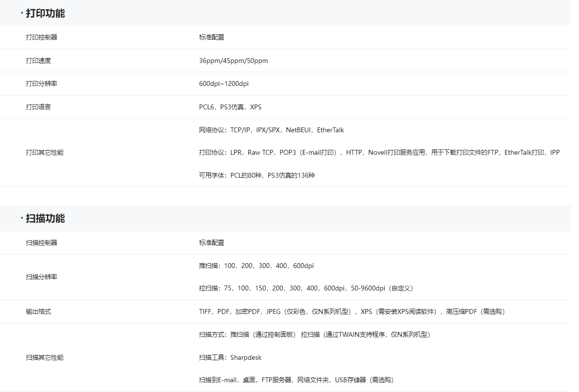The height and width of the screenshot is (392, 579).
Task: Click the blue bullet beside 打印功能
Action: tap(22, 13)
